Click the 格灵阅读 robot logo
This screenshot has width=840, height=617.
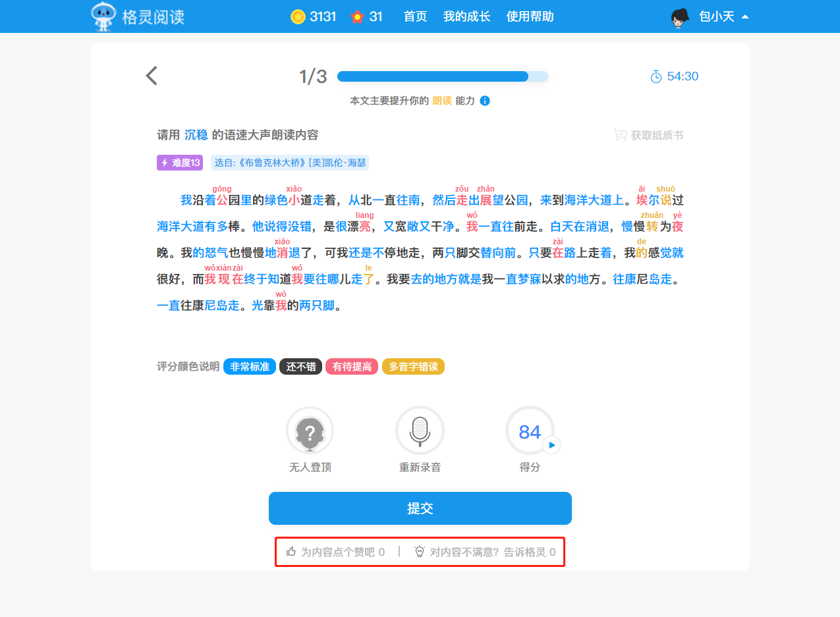[103, 16]
